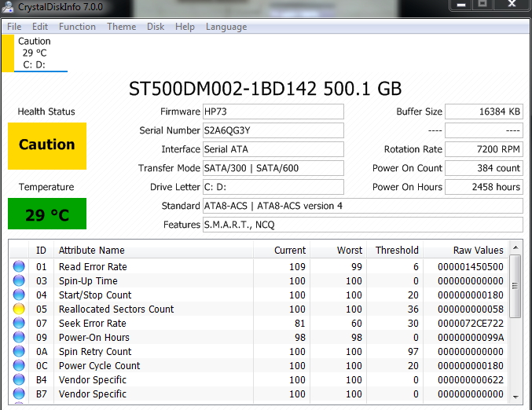The image size is (532, 410).
Task: Open the Edit menu
Action: (x=40, y=27)
